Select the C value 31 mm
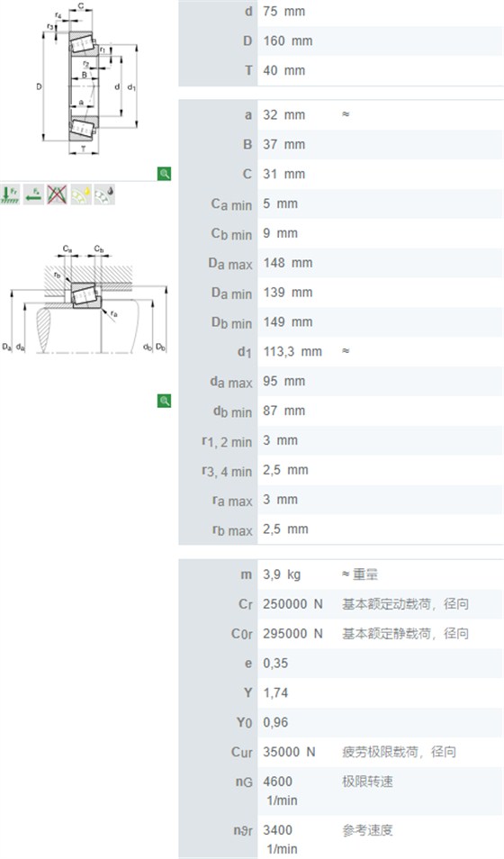 point(283,174)
